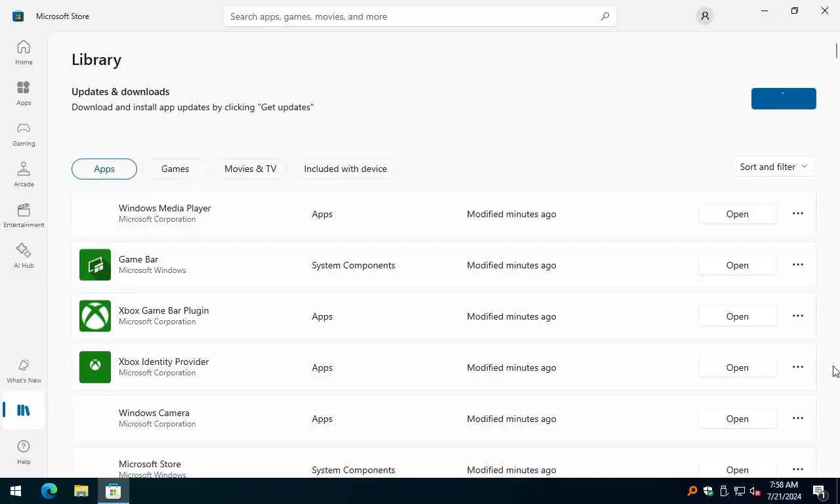Click the search magnifier icon

click(604, 16)
